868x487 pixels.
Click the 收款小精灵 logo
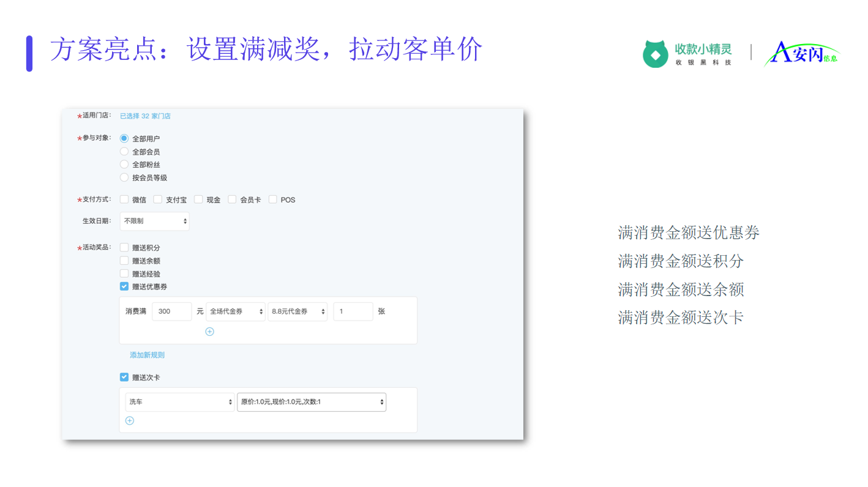click(x=687, y=54)
